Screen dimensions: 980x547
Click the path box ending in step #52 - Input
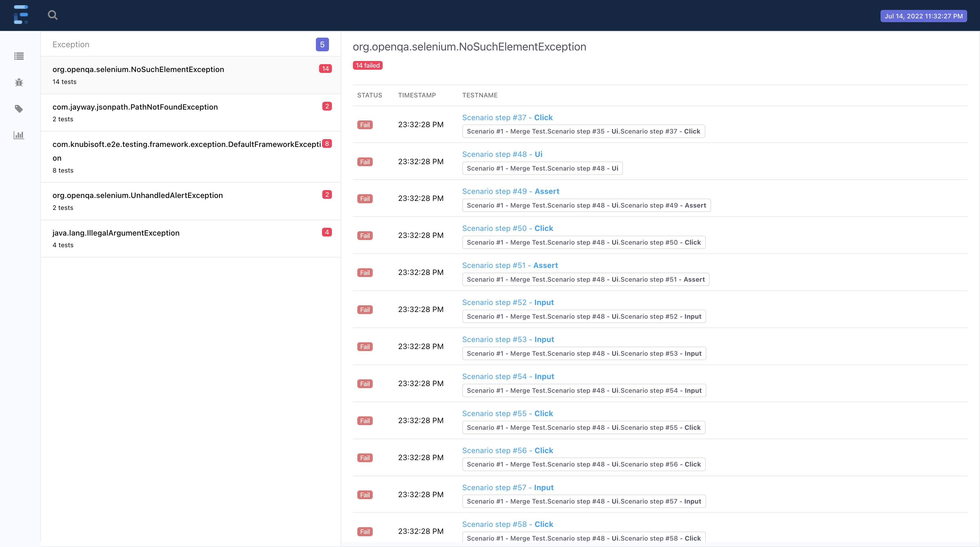click(584, 316)
